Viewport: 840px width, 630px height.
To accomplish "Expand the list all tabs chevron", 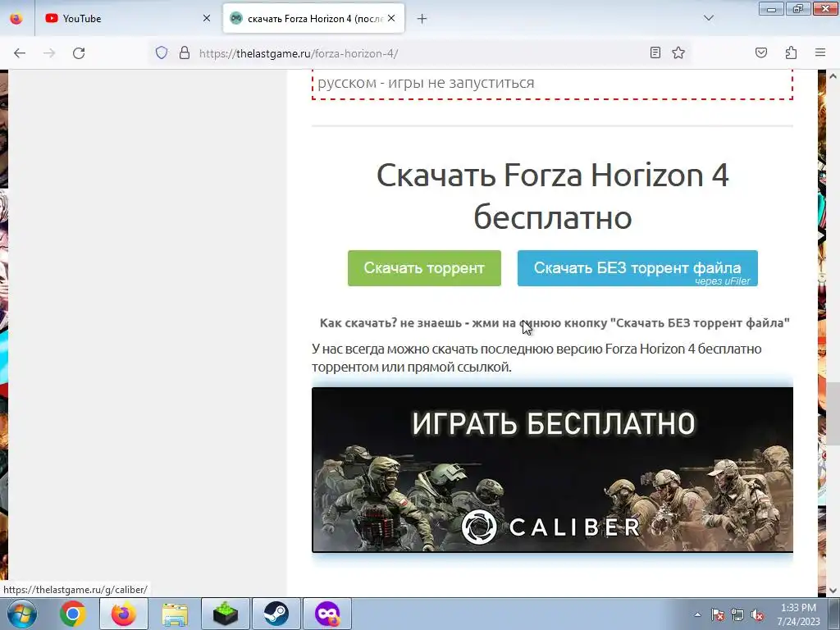I will pyautogui.click(x=709, y=18).
